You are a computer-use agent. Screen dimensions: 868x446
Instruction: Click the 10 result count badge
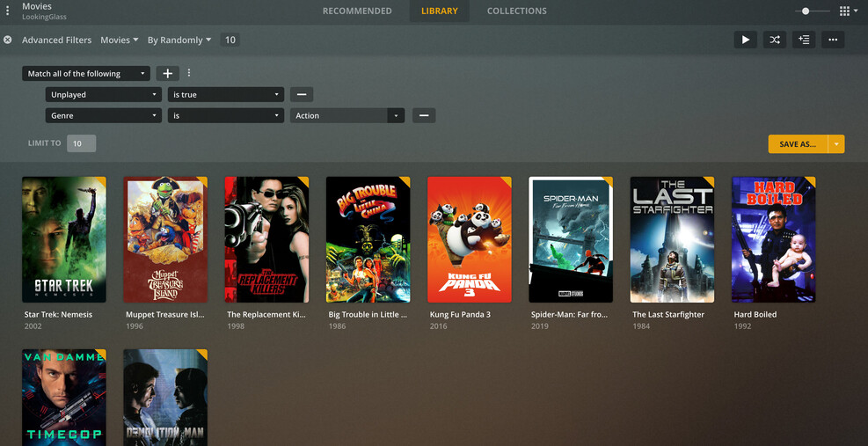point(230,40)
